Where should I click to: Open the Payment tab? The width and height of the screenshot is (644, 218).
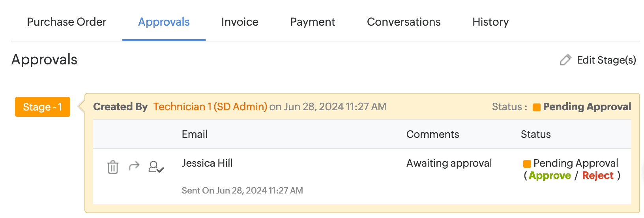point(313,22)
